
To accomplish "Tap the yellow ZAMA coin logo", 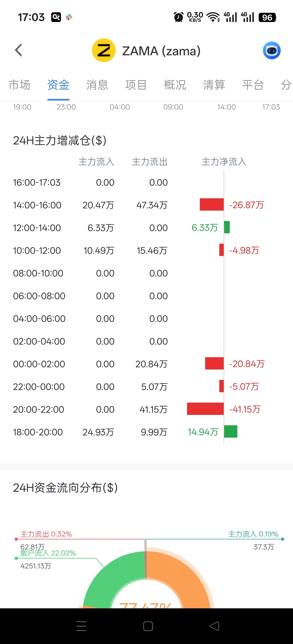I will (104, 50).
